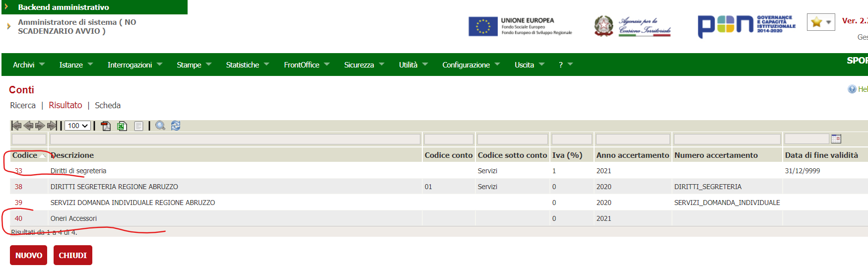Expand the Archivi menu

pos(28,65)
